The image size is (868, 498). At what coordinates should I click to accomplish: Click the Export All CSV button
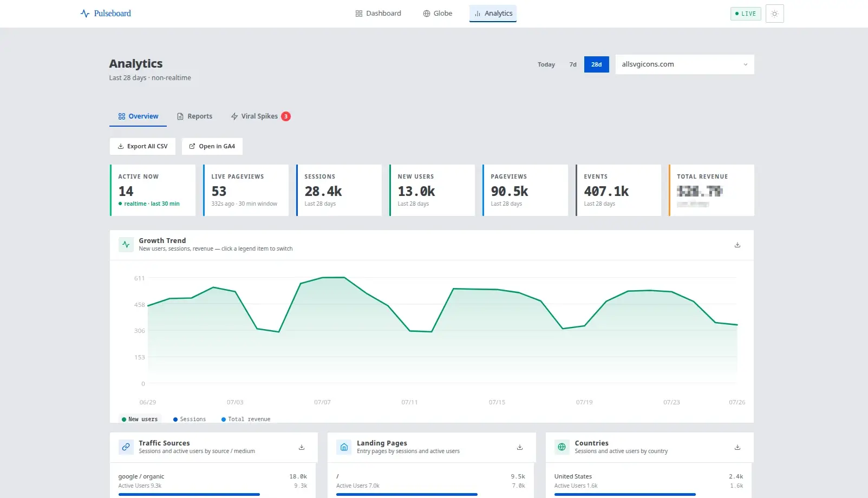(142, 146)
